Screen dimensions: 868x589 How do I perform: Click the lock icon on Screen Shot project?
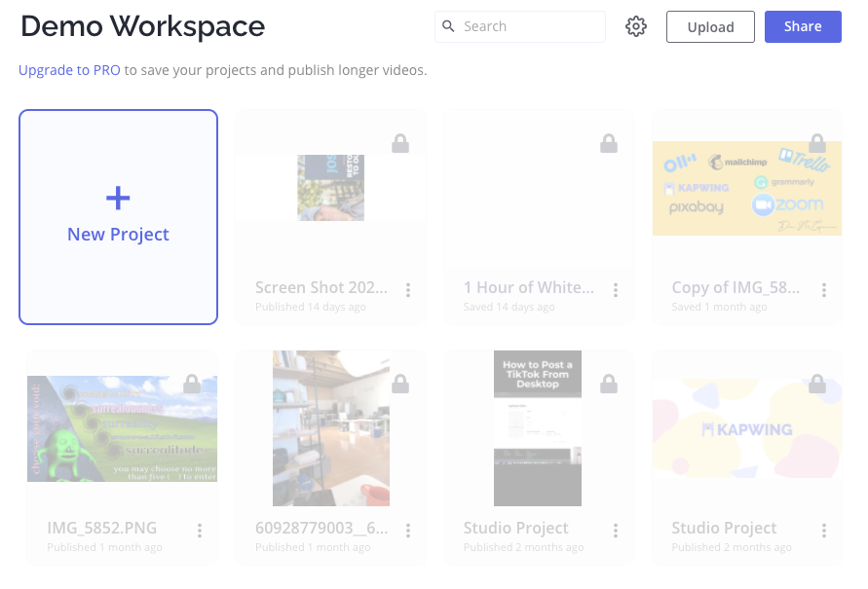tap(400, 144)
